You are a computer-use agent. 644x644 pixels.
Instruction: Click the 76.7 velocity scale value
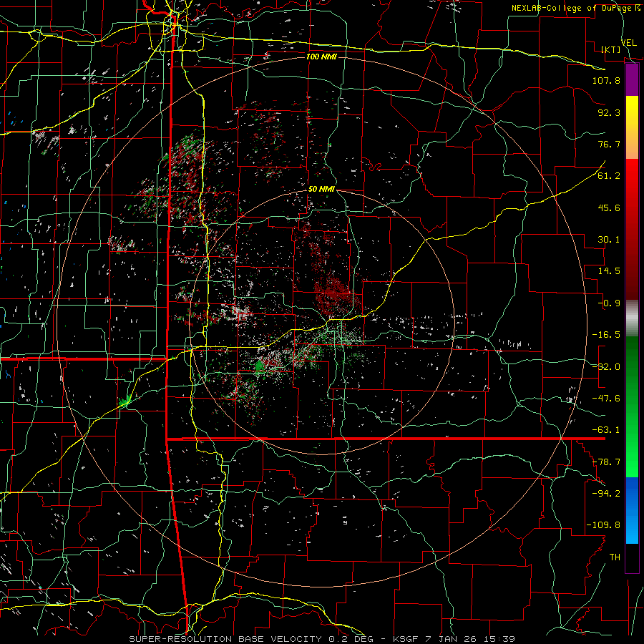(609, 144)
